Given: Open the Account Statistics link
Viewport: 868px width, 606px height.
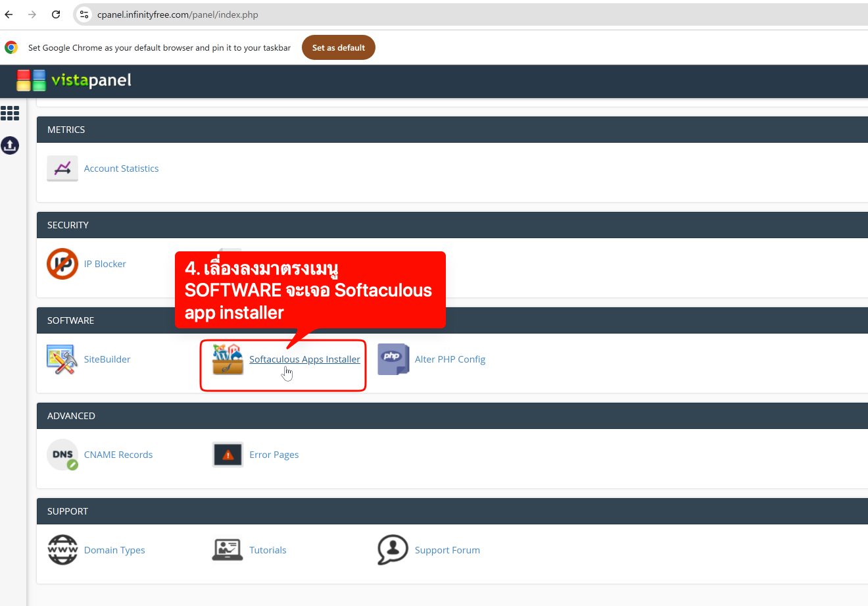Looking at the screenshot, I should coord(121,168).
